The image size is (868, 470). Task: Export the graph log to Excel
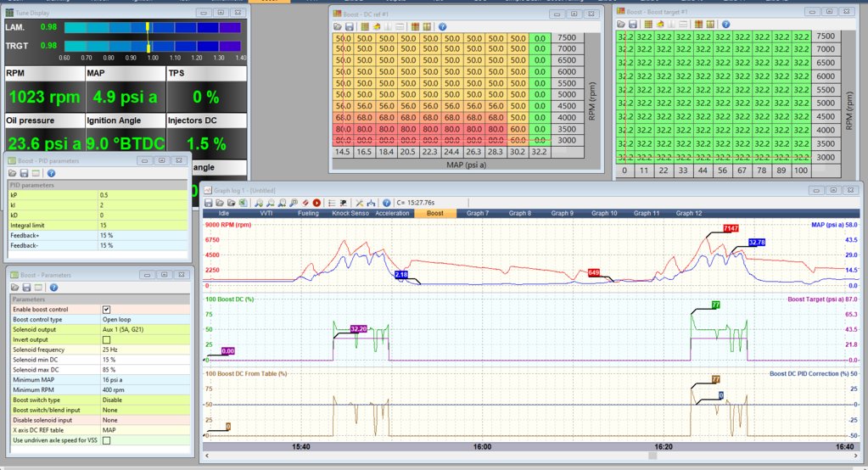click(x=243, y=203)
